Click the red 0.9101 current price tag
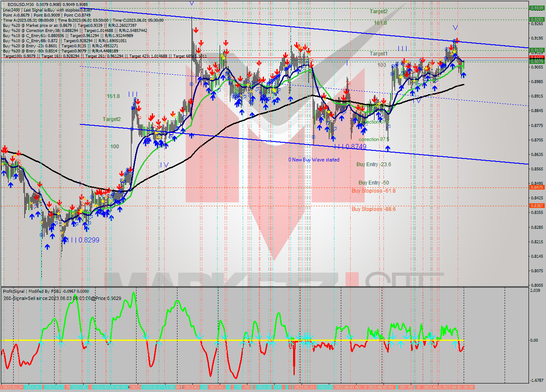546x392 pixels. (536, 57)
